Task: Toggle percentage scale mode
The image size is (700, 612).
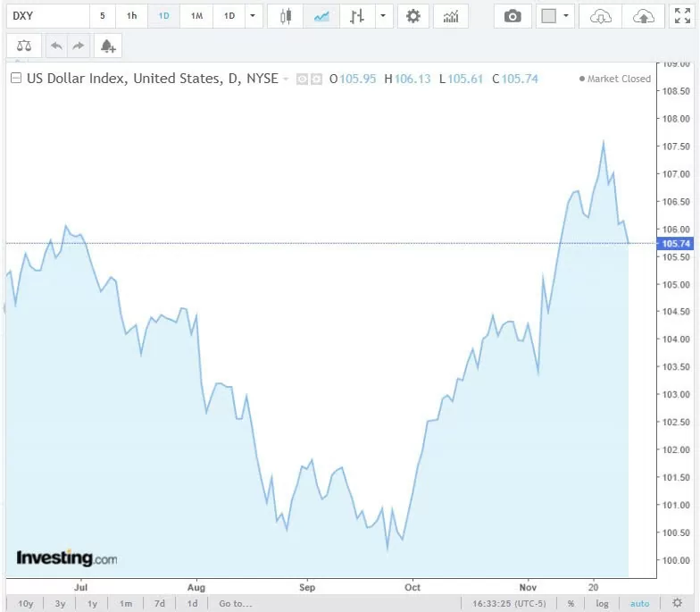Action: [x=571, y=604]
